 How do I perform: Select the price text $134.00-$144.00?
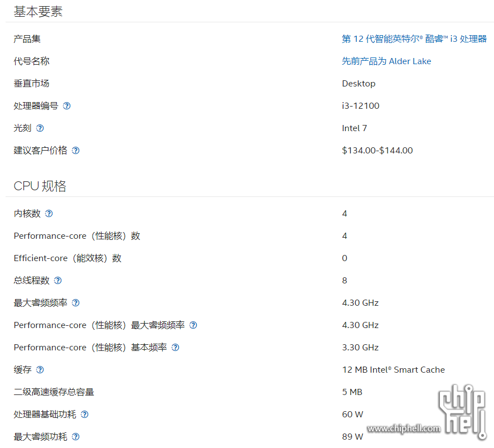(377, 151)
